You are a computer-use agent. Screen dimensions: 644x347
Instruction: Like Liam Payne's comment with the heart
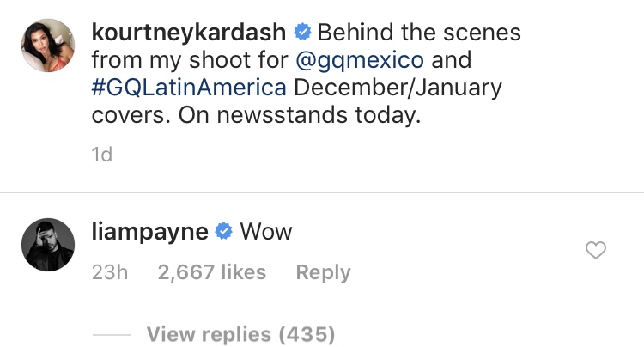[595, 251]
